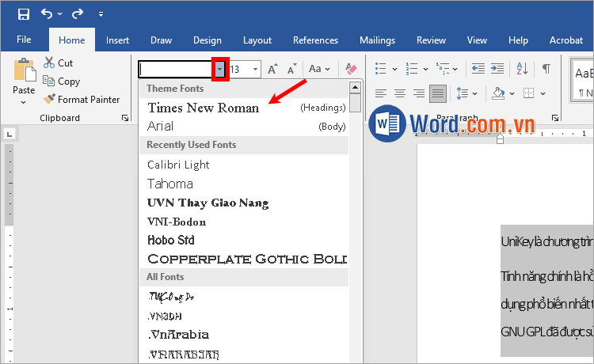Open the font size dropdown arrow
Viewport: 594px width, 364px height.
[255, 70]
